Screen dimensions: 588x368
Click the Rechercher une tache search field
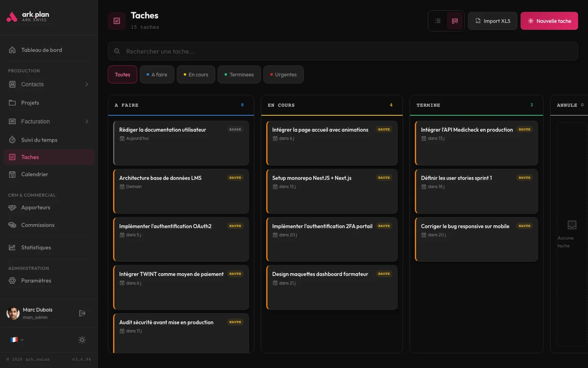click(286, 51)
